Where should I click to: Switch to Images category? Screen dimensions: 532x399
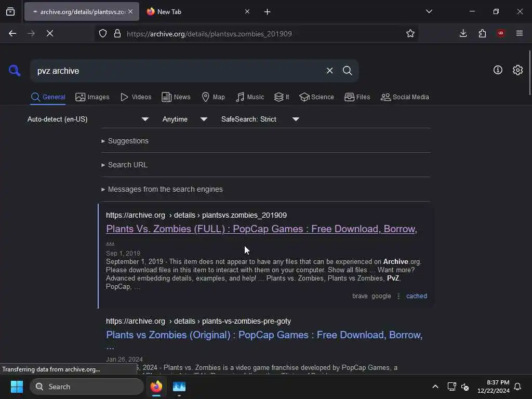click(x=92, y=97)
